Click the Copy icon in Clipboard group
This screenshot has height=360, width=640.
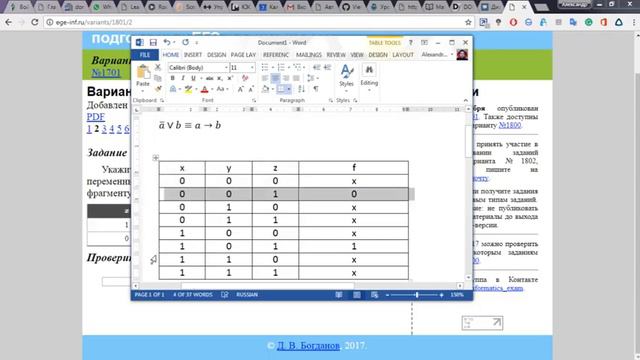(158, 78)
